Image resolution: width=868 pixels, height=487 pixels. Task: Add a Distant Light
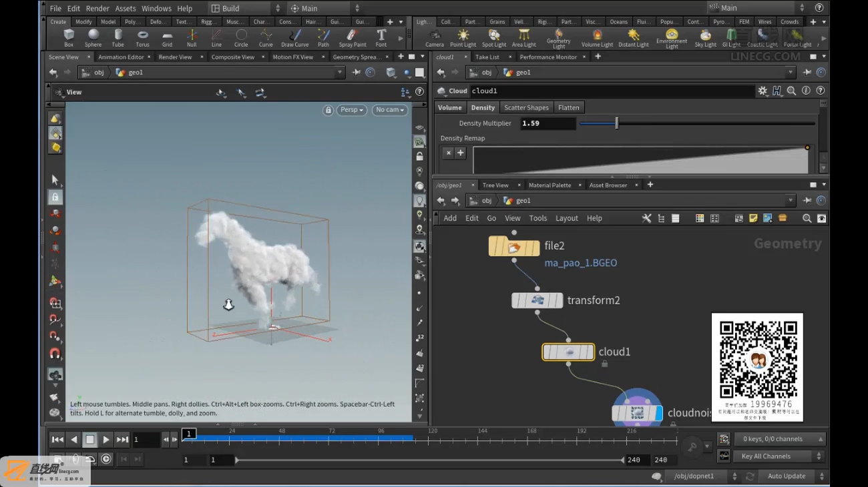tap(634, 38)
